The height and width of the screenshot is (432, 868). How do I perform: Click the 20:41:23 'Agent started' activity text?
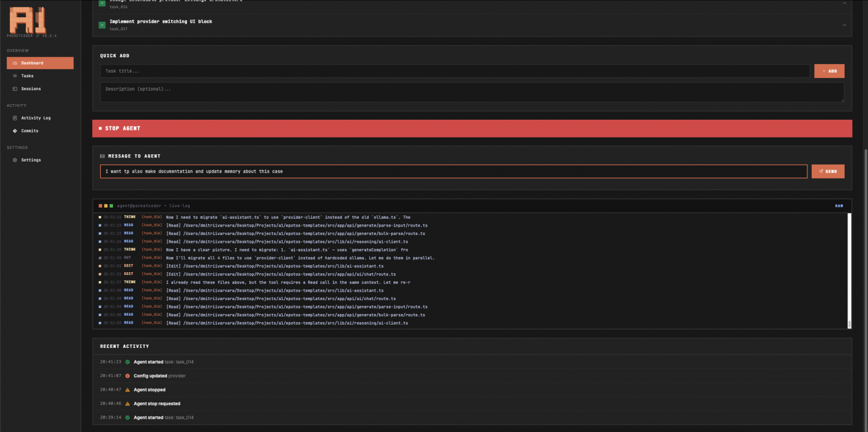149,362
